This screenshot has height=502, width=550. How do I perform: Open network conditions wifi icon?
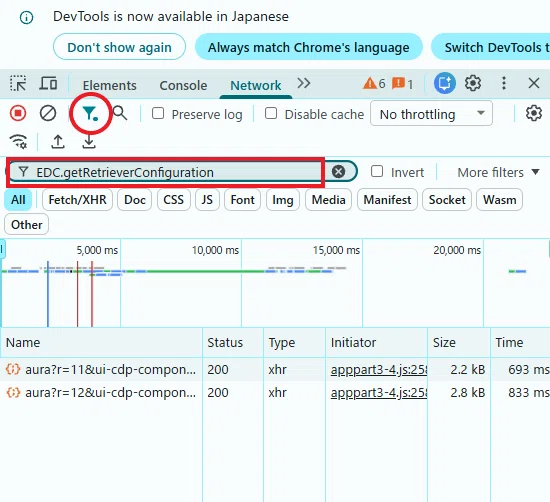pyautogui.click(x=18, y=141)
